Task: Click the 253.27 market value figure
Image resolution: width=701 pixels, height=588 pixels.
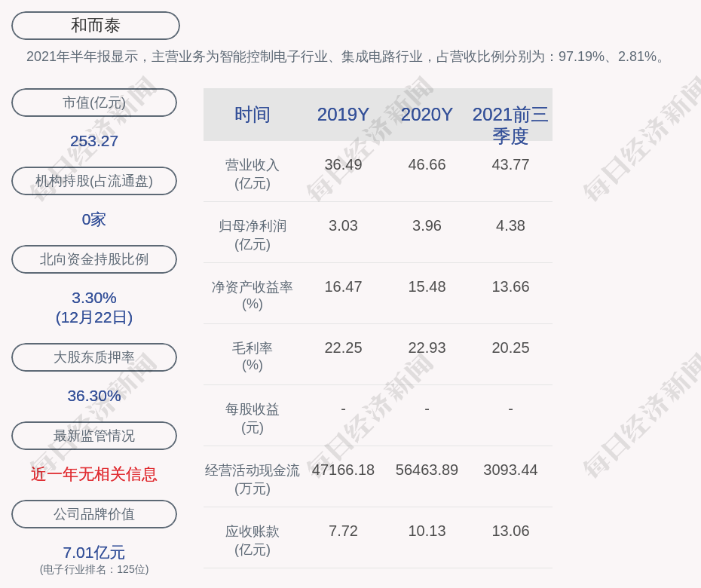Action: click(x=94, y=141)
